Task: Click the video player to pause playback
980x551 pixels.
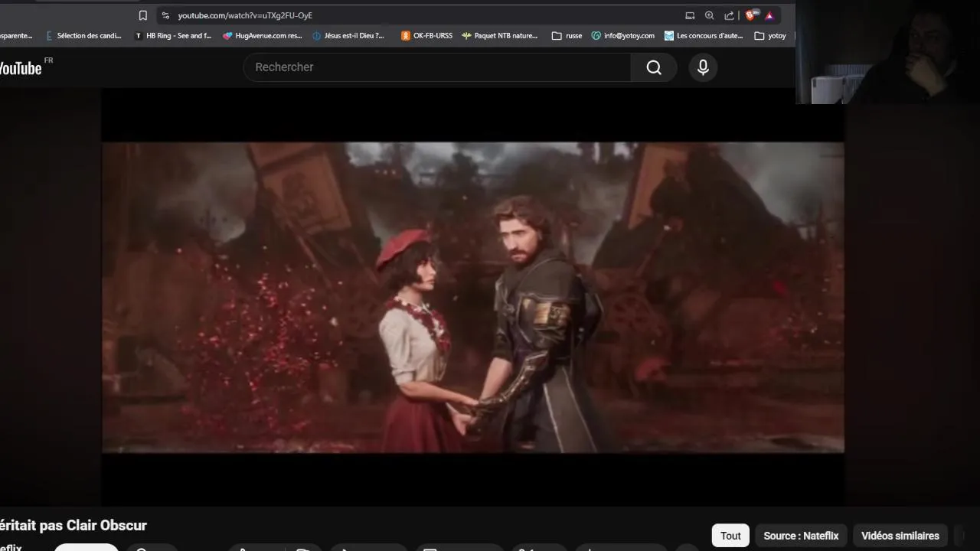Action: (x=473, y=297)
